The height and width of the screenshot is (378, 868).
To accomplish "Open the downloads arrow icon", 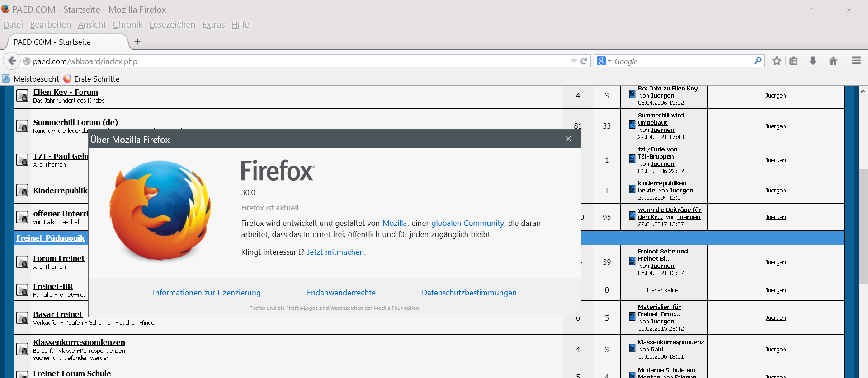I will point(813,61).
